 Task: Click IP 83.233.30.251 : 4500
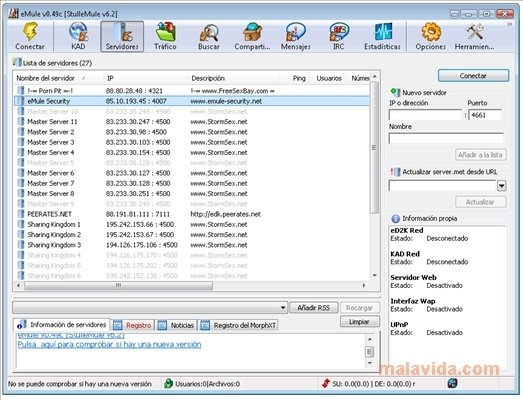tap(138, 193)
